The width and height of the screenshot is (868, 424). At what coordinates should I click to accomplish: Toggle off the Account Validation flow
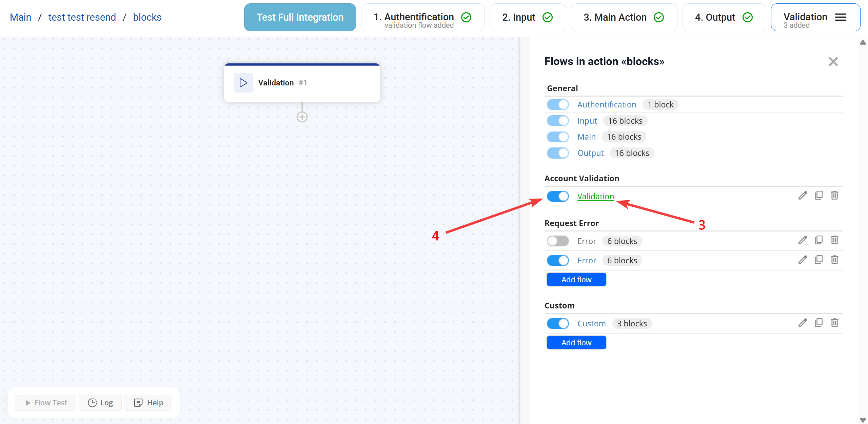point(558,196)
